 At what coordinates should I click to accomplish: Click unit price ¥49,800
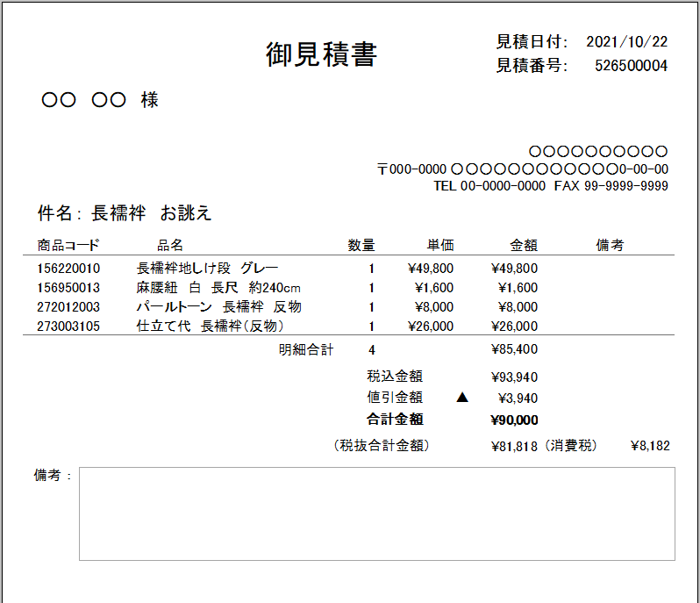431,269
